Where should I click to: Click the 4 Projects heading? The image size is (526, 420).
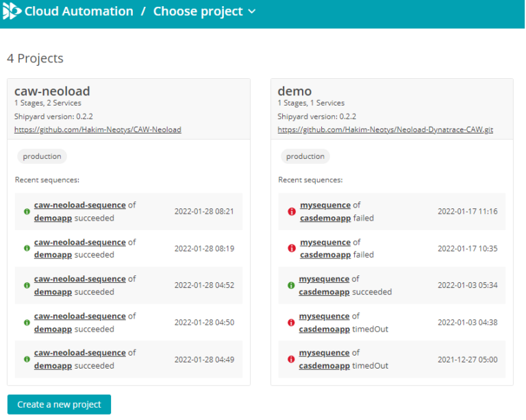tap(35, 58)
